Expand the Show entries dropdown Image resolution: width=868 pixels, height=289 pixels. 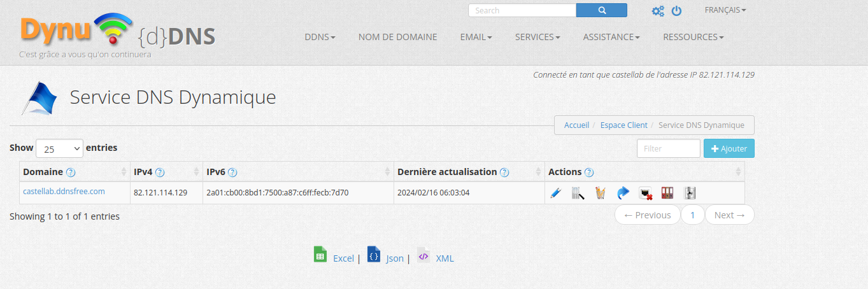59,149
